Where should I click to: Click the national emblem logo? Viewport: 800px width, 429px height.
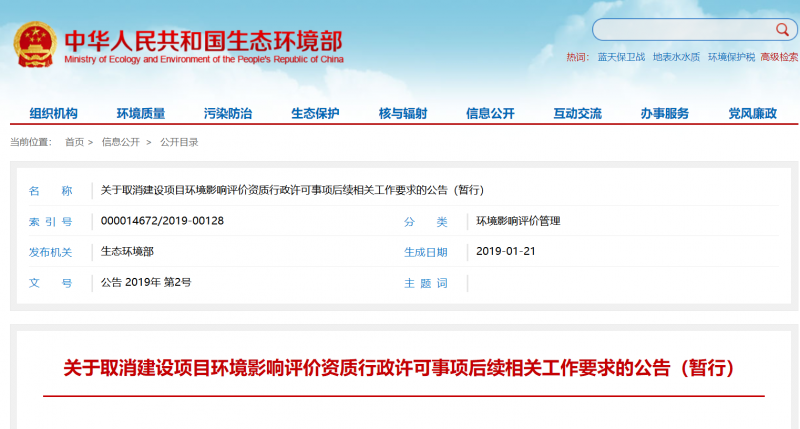click(35, 45)
